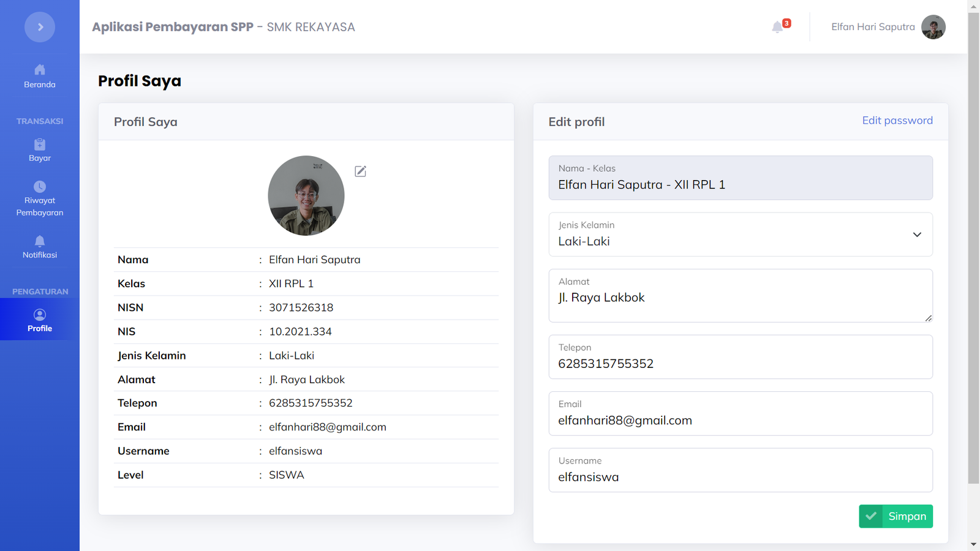Open the Beranda home icon
This screenshot has width=980, height=551.
(x=40, y=70)
